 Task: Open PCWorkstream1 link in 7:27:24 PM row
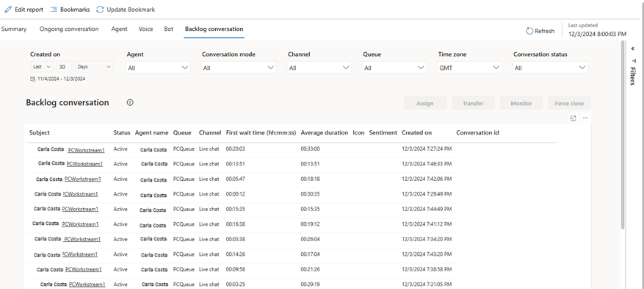pos(86,151)
